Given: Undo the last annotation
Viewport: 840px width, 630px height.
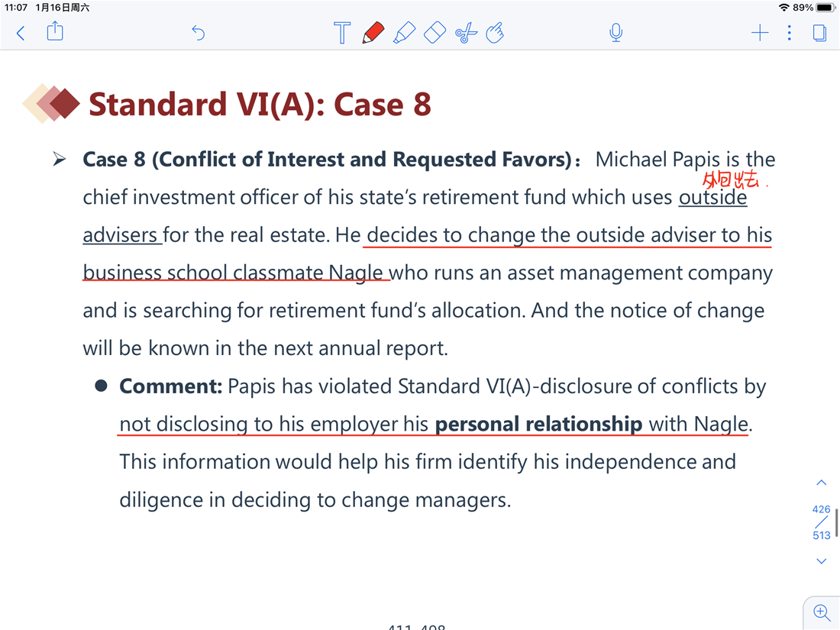Looking at the screenshot, I should (199, 33).
